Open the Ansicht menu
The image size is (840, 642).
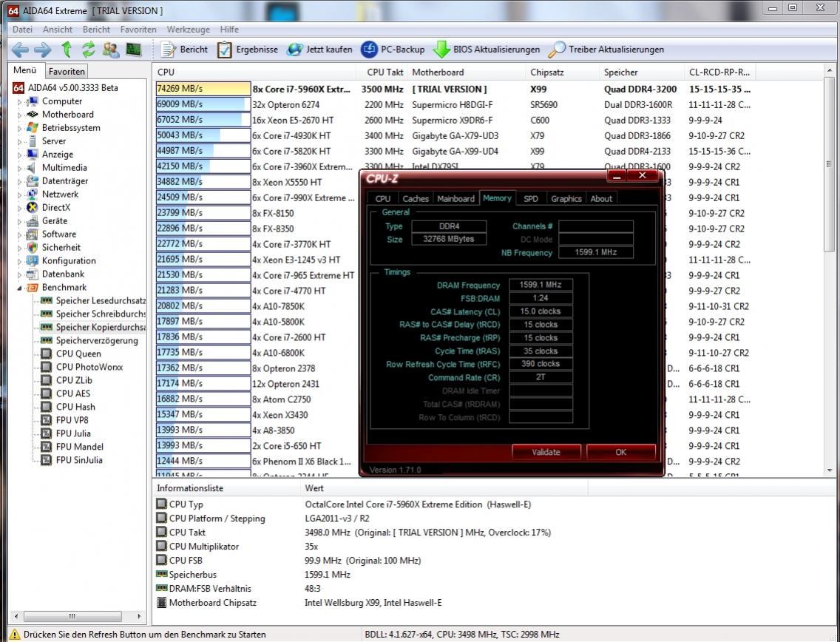(x=58, y=30)
